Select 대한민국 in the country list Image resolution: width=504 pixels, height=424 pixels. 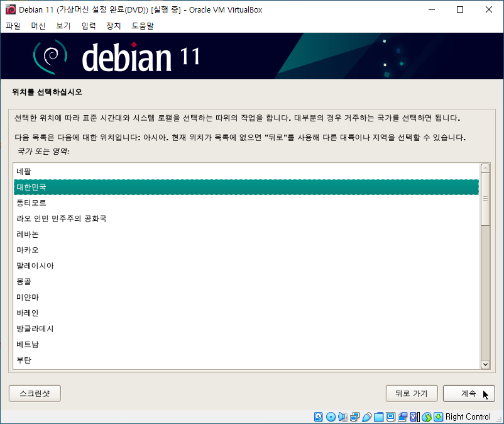(x=246, y=187)
